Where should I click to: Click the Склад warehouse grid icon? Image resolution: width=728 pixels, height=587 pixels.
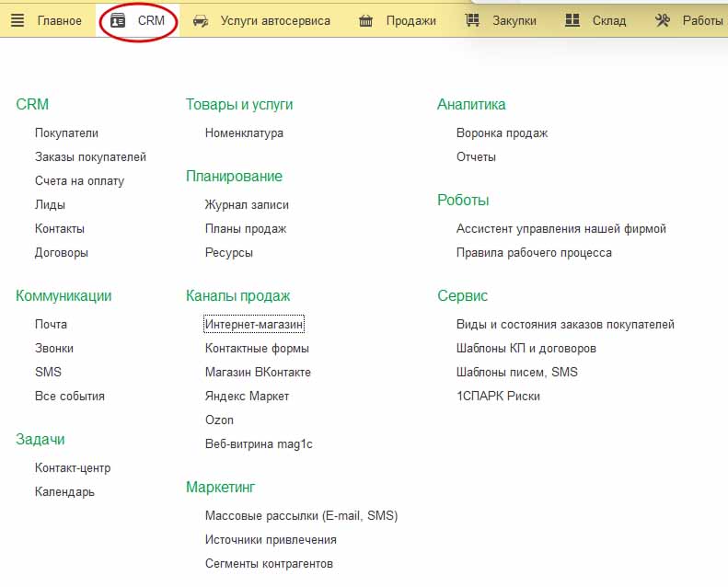point(572,20)
